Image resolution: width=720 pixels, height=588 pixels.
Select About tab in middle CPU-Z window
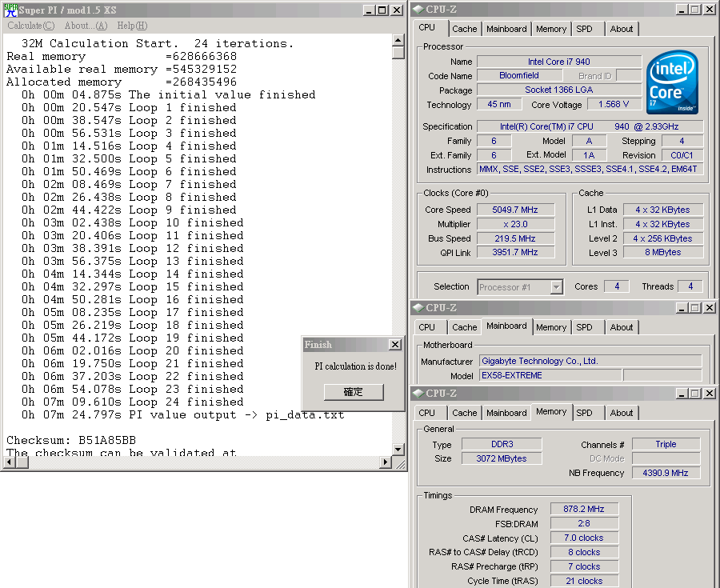pyautogui.click(x=622, y=327)
